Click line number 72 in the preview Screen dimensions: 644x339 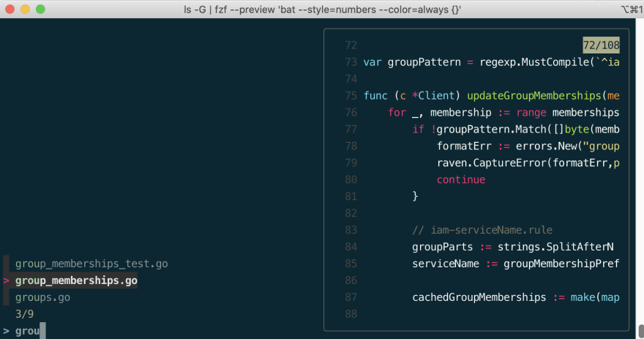351,45
